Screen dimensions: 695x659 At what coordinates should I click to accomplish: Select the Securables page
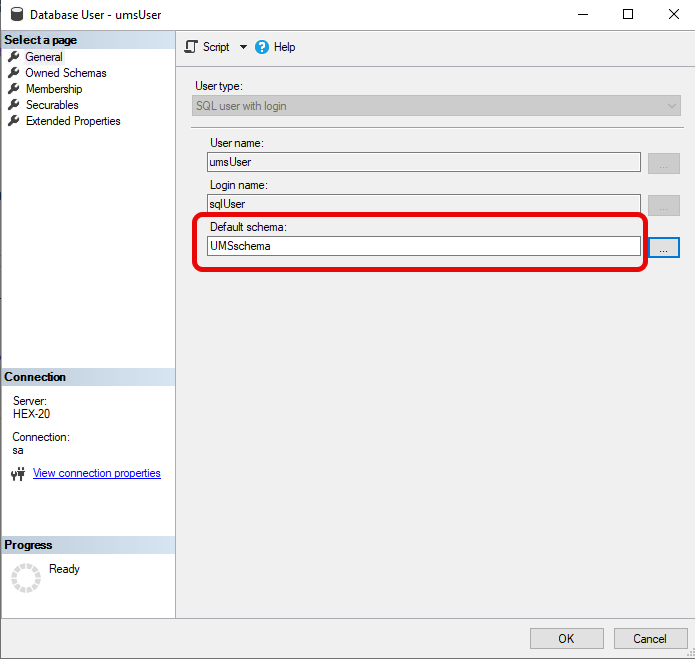click(52, 105)
